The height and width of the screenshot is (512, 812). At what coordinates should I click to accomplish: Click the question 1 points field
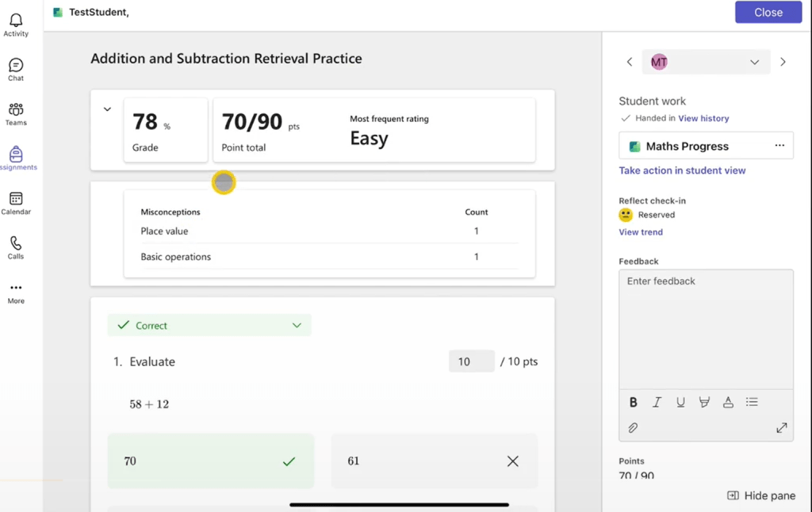point(471,361)
